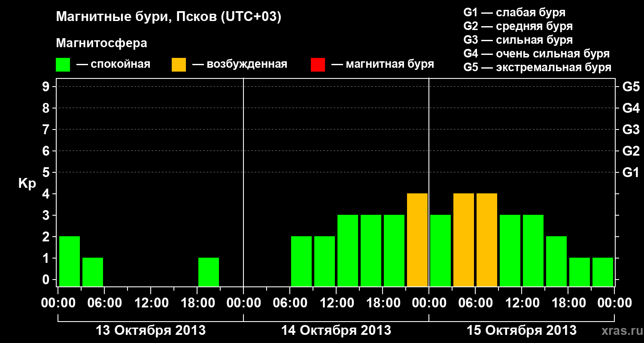Click the 15 October 18:00–21:00 bar at Kp 1

coord(580,272)
